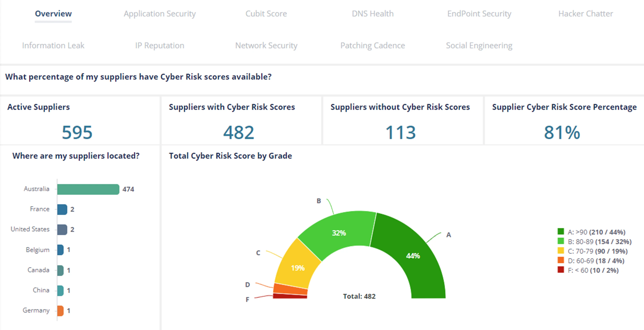Click the France bar in the supplier chart
The image size is (644, 330).
(62, 210)
